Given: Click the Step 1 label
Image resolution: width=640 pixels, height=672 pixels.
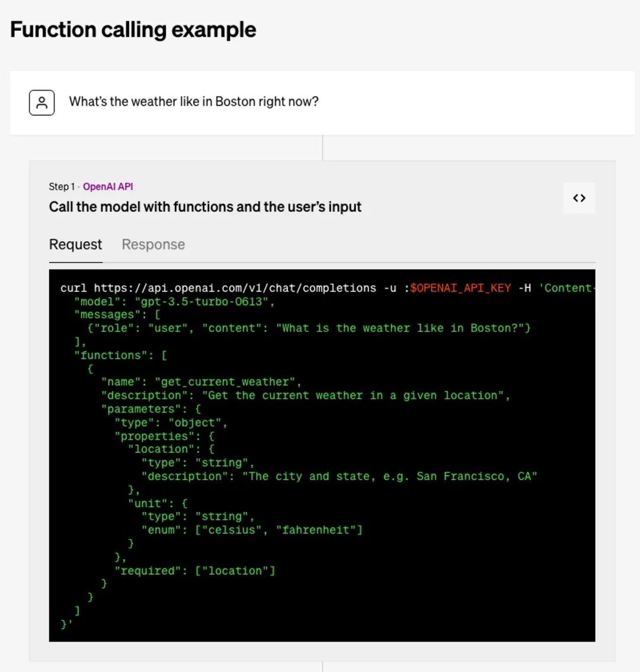Looking at the screenshot, I should (x=62, y=187).
